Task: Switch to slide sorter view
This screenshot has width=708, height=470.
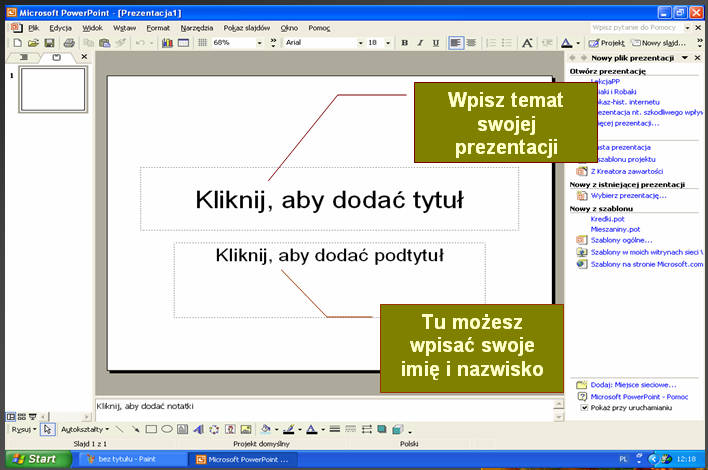Action: [x=21, y=415]
